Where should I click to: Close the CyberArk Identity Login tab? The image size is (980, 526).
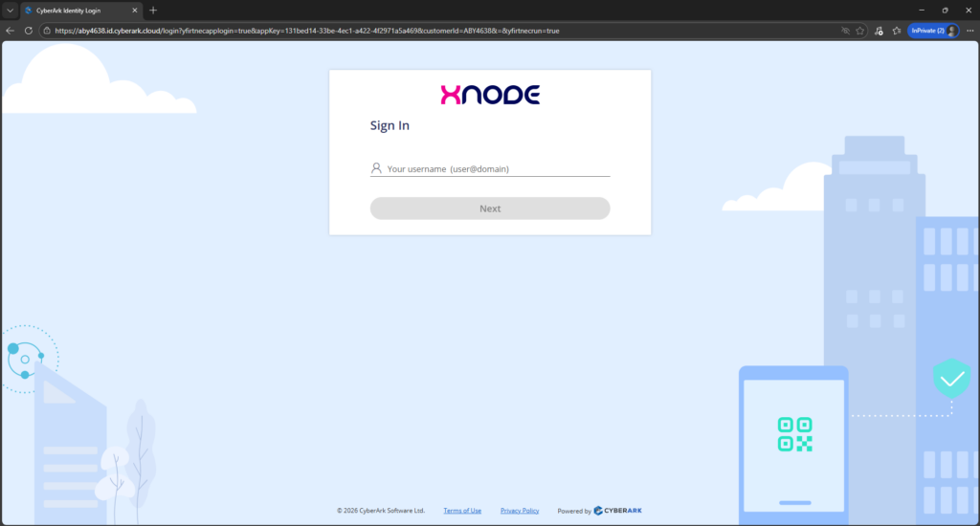pyautogui.click(x=135, y=10)
